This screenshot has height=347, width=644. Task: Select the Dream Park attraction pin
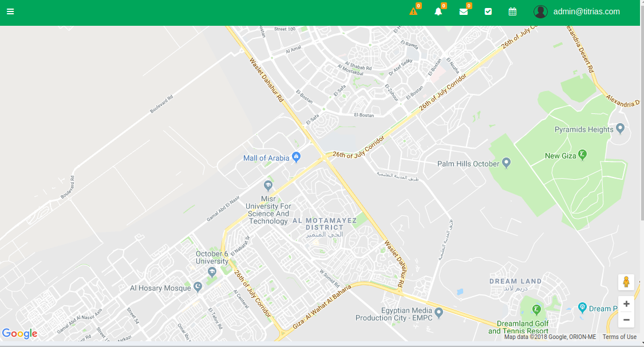(582, 307)
